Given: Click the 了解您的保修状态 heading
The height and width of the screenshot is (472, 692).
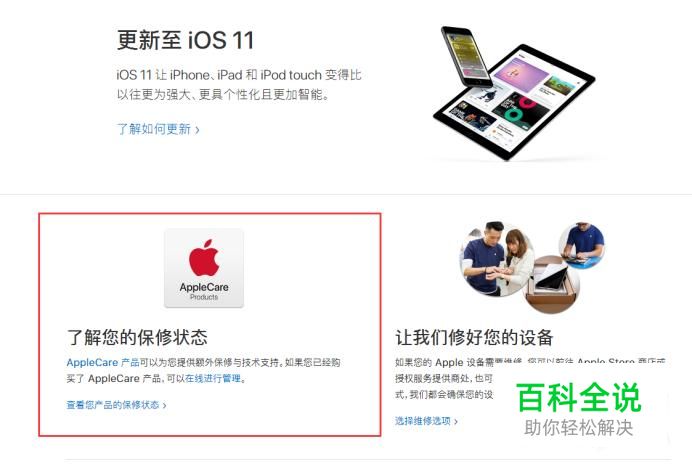Looking at the screenshot, I should click(x=137, y=337).
